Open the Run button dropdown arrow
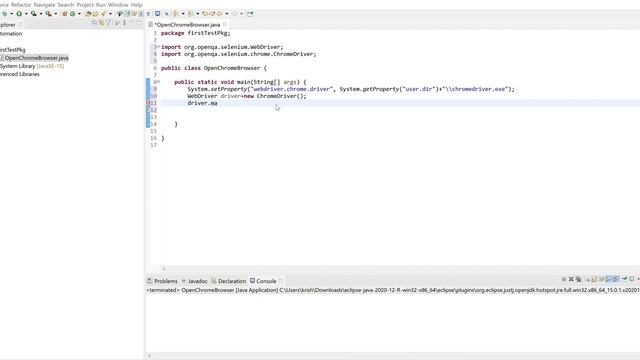Image resolution: width=640 pixels, height=360 pixels. click(x=26, y=14)
